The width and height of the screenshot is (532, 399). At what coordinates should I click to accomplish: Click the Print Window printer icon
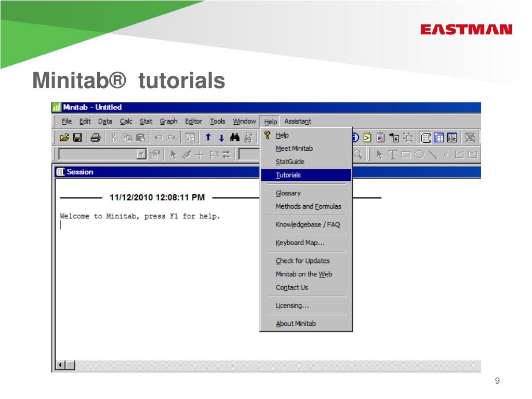click(95, 138)
